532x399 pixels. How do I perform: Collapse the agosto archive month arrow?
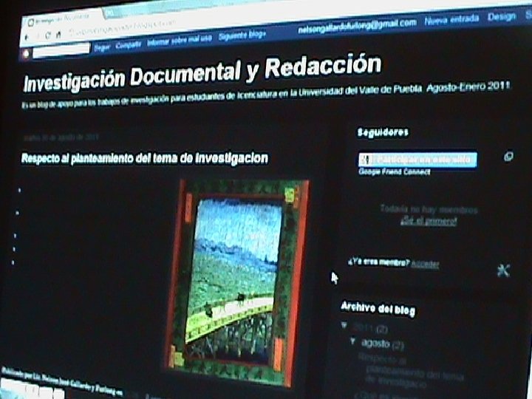tap(353, 341)
